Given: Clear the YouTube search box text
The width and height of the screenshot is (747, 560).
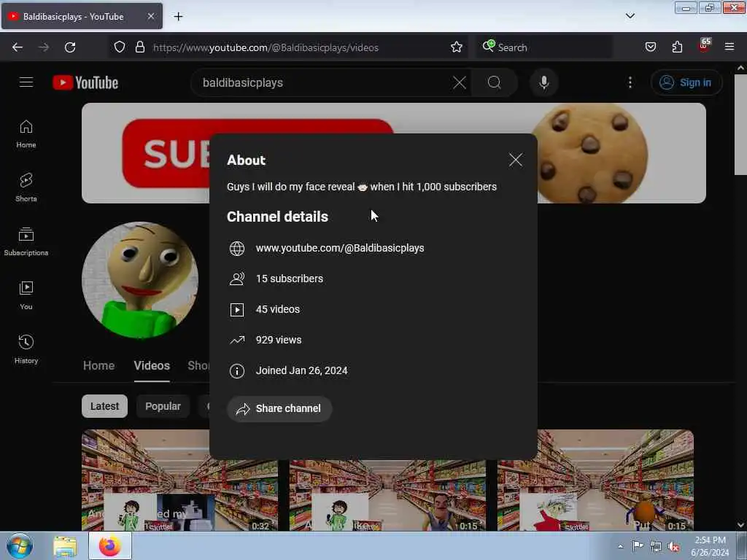Looking at the screenshot, I should tap(460, 82).
